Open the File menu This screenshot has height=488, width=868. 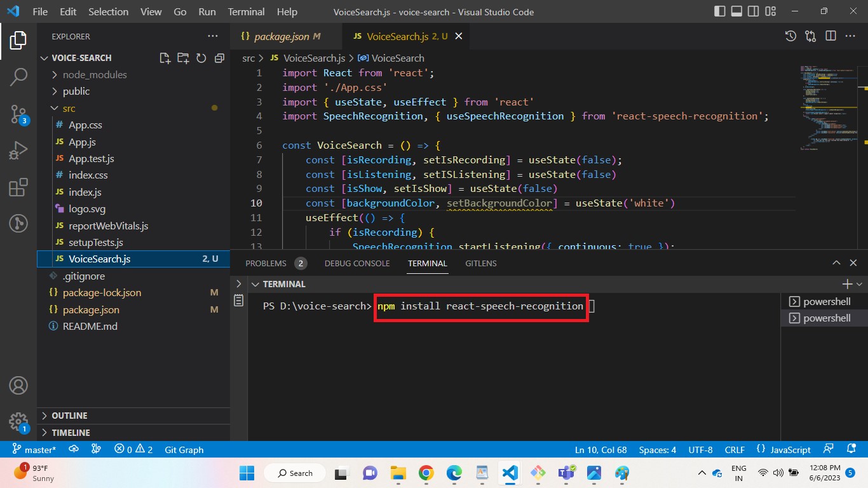point(39,11)
